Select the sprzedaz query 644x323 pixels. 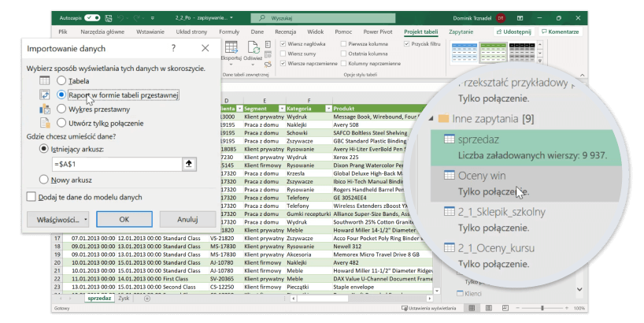[x=526, y=147]
